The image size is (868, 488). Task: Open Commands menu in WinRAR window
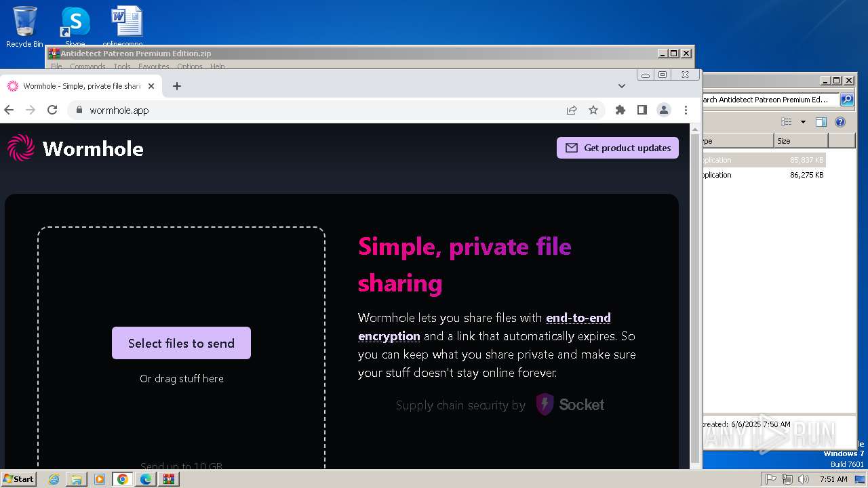(x=87, y=66)
